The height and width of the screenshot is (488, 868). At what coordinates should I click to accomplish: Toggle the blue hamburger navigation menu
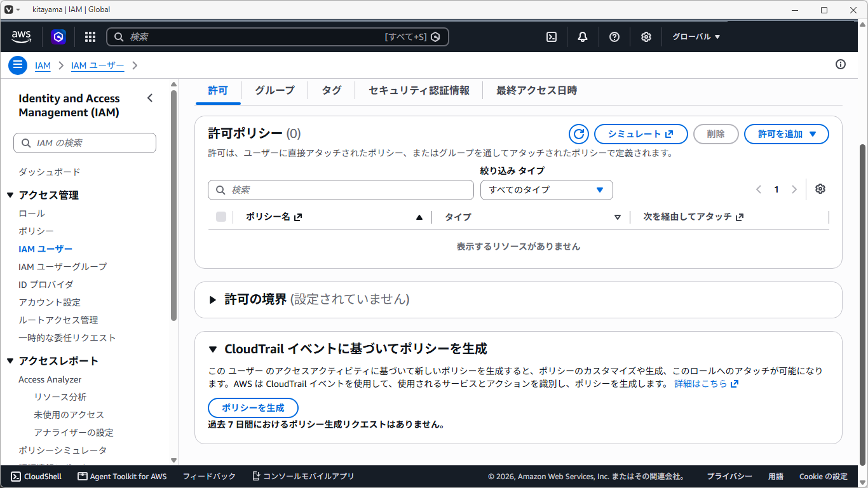pos(18,65)
